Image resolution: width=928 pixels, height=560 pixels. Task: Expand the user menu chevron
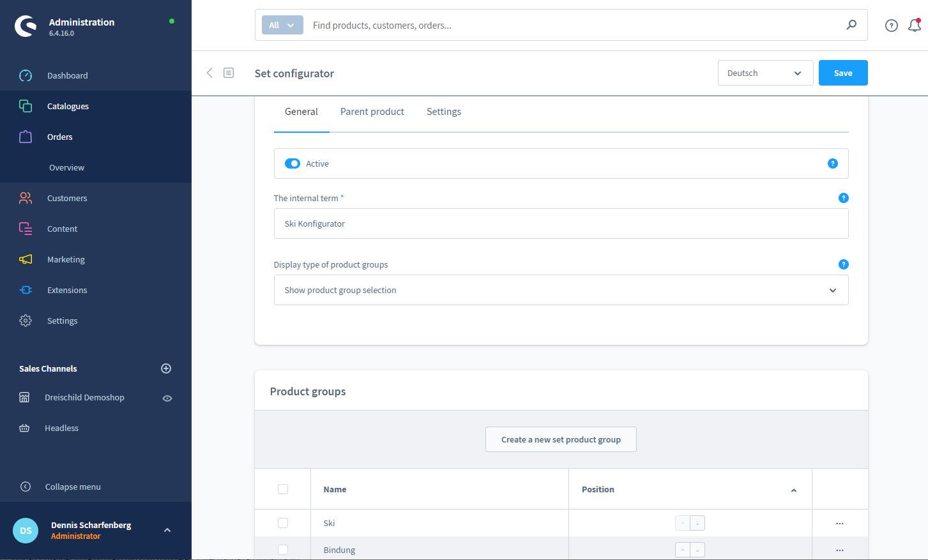[167, 530]
